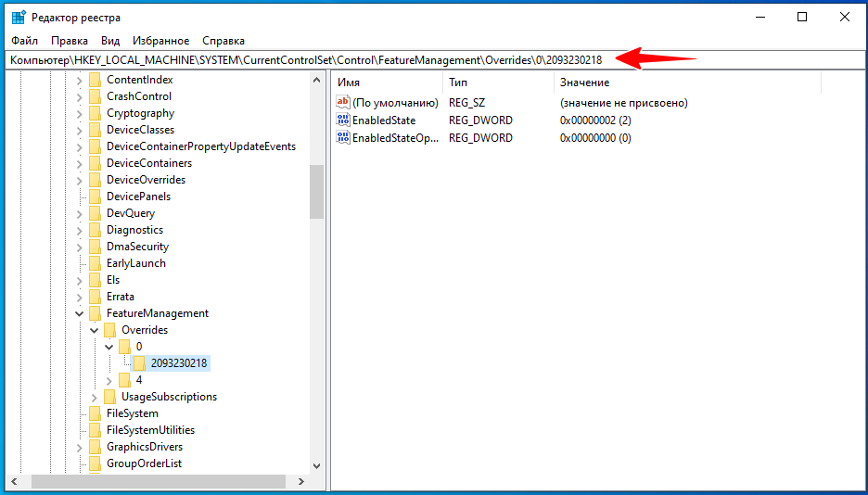Click the registry path address bar
The height and width of the screenshot is (495, 868).
click(433, 59)
